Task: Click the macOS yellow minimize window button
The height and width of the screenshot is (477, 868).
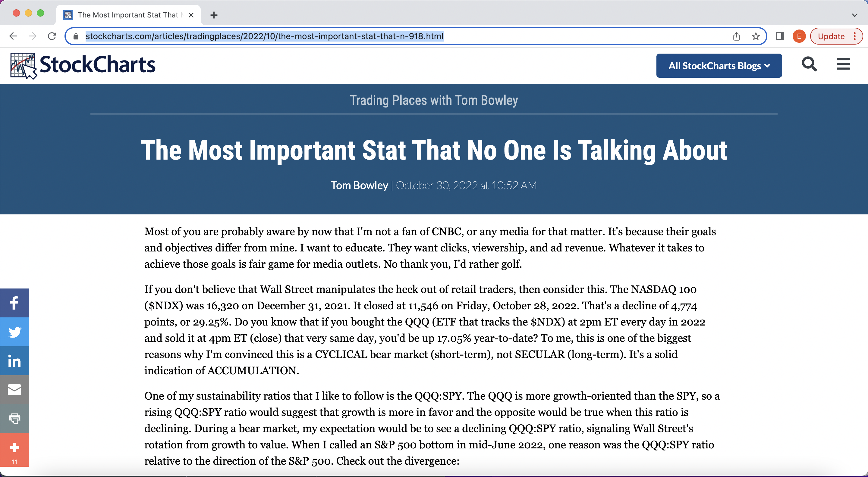Action: point(28,13)
